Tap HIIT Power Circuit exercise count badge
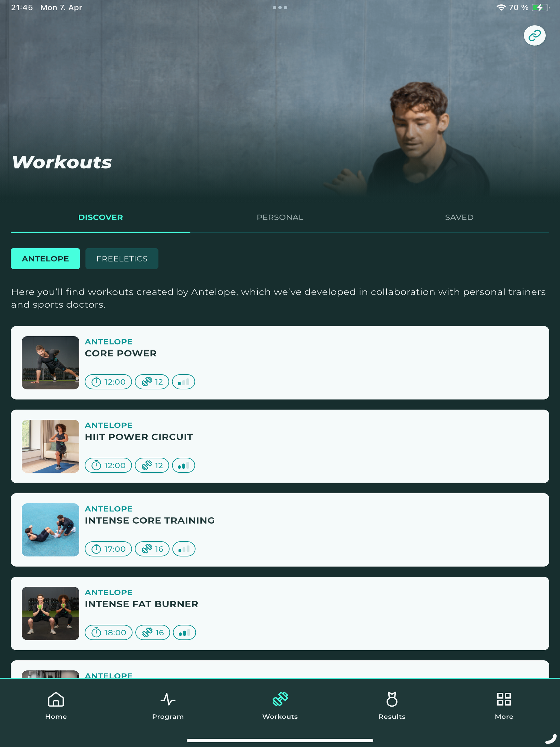This screenshot has width=560, height=747. [152, 465]
